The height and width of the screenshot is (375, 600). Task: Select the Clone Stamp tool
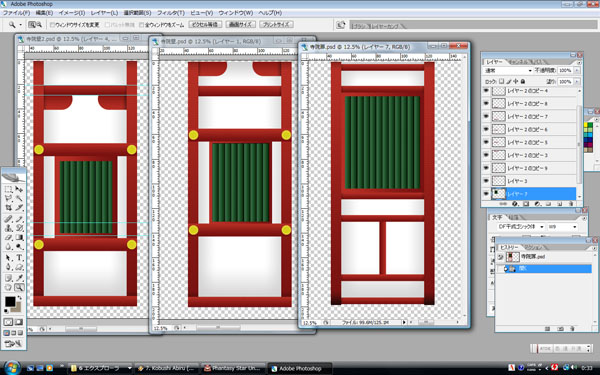(x=8, y=228)
